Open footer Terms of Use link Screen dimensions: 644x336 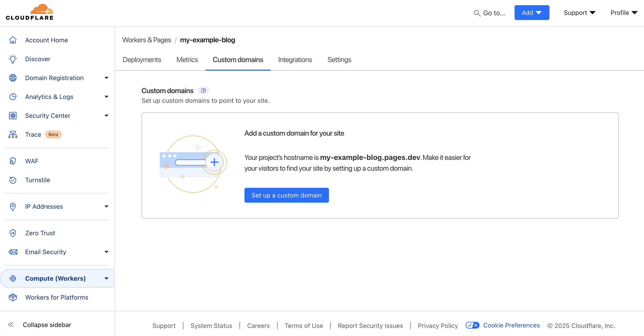coord(304,326)
